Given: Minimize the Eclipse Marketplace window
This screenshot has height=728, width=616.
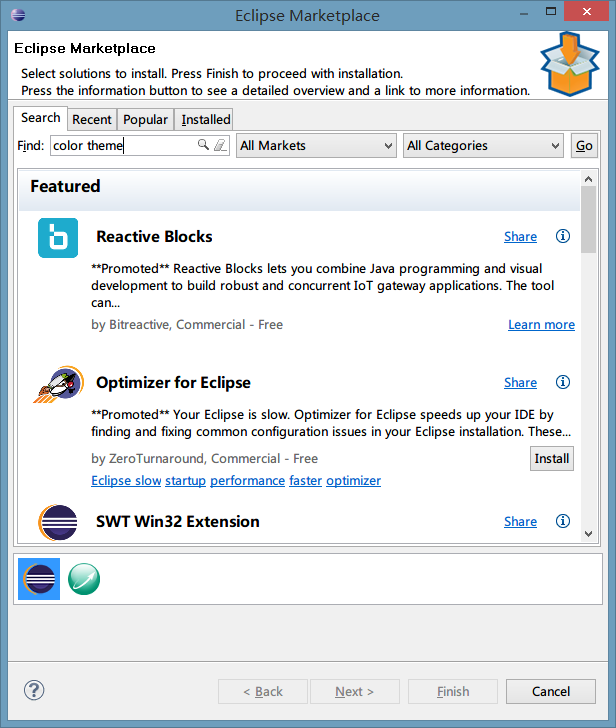Looking at the screenshot, I should coord(524,13).
